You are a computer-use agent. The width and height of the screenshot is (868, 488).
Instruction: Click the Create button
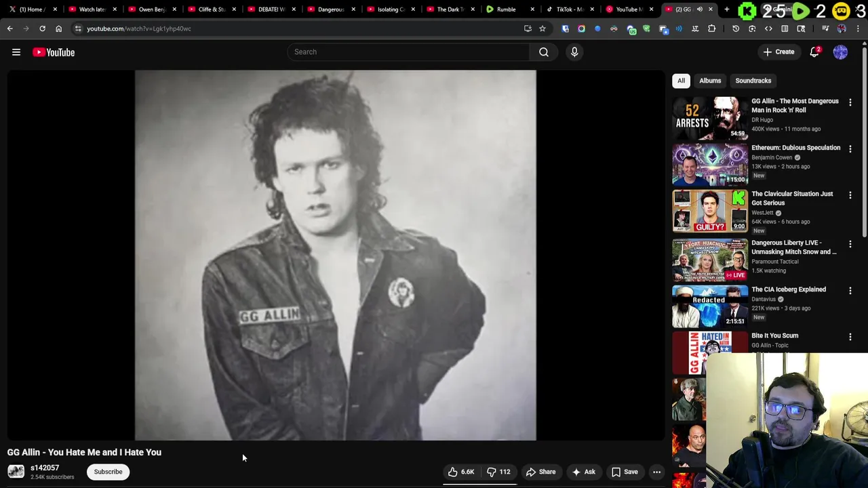tap(778, 52)
